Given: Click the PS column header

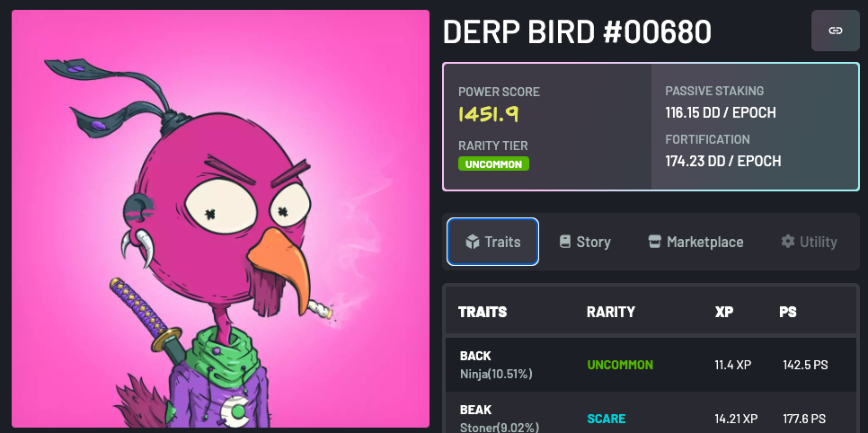Looking at the screenshot, I should pyautogui.click(x=788, y=312).
